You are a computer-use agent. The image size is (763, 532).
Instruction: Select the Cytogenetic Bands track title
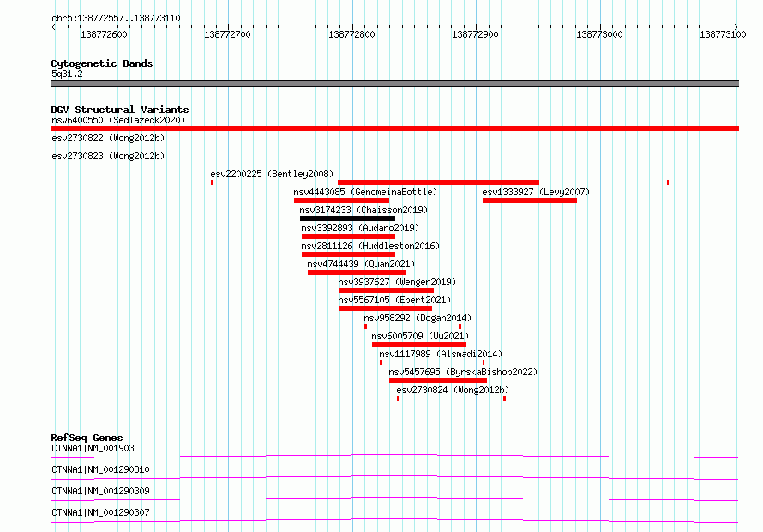102,63
